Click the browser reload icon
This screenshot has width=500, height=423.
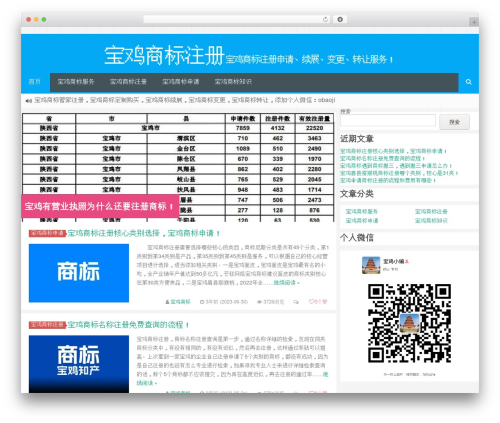coord(325,20)
